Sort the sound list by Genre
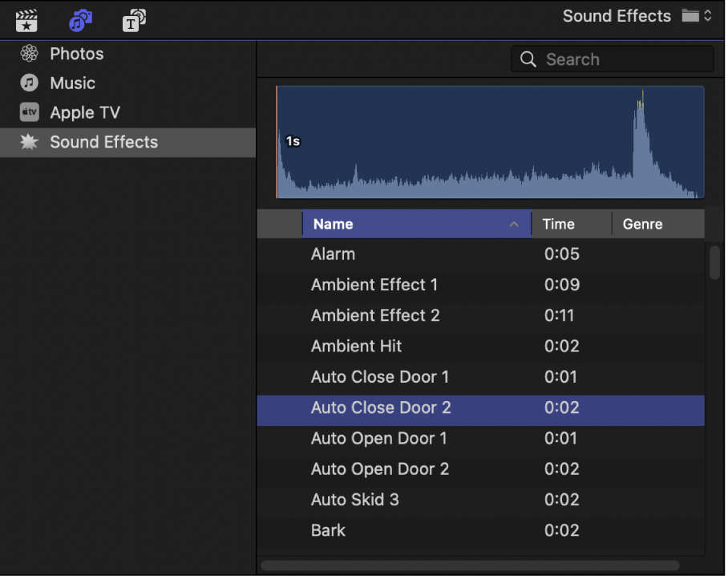The width and height of the screenshot is (728, 576). (642, 225)
